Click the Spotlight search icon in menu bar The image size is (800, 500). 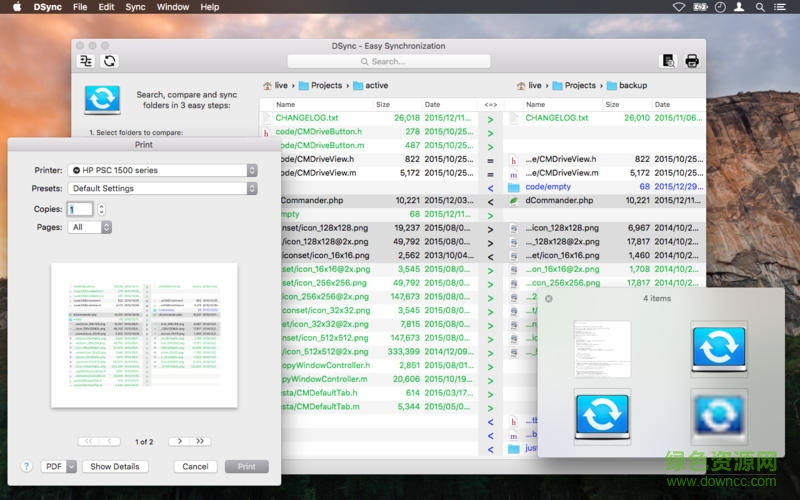click(x=762, y=7)
